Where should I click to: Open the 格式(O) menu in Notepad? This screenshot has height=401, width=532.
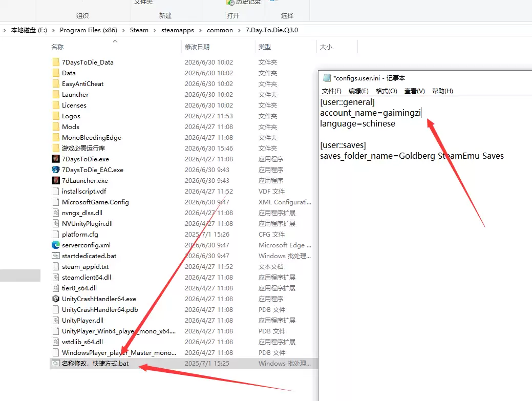tap(387, 91)
